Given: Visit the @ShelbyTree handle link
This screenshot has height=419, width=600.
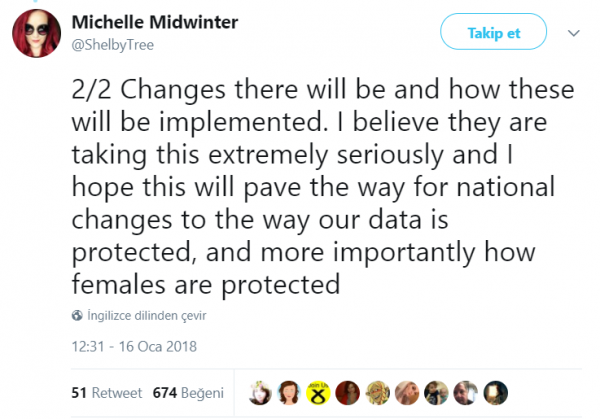Looking at the screenshot, I should click(x=112, y=45).
